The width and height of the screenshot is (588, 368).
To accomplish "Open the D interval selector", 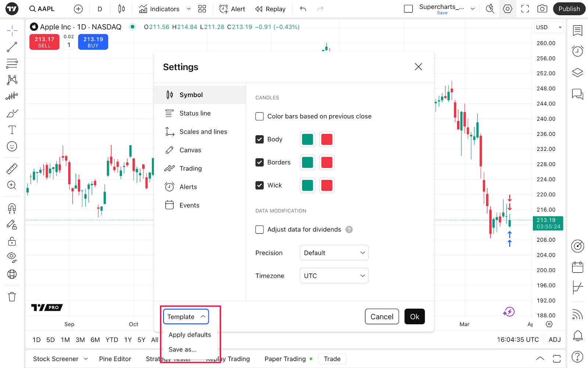I will (100, 9).
